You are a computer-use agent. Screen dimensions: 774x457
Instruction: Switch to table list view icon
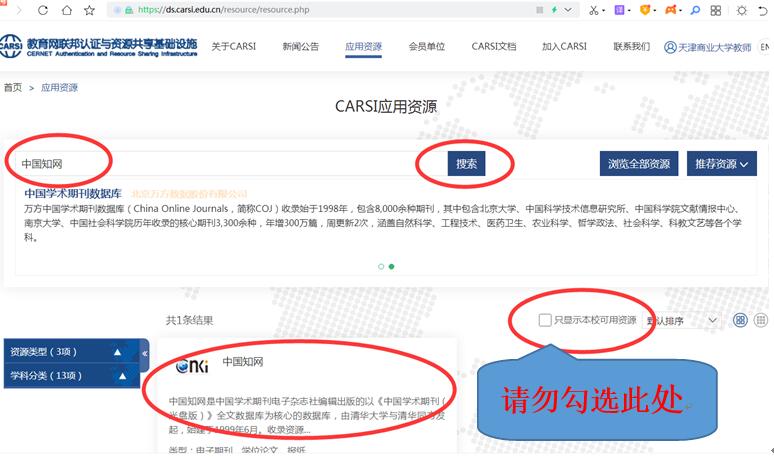(761, 320)
